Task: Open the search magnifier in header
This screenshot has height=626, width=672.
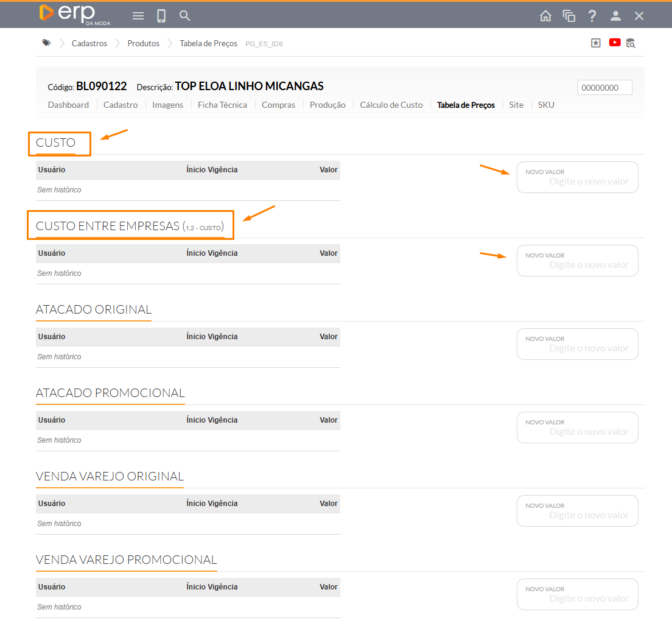Action: coord(185,16)
